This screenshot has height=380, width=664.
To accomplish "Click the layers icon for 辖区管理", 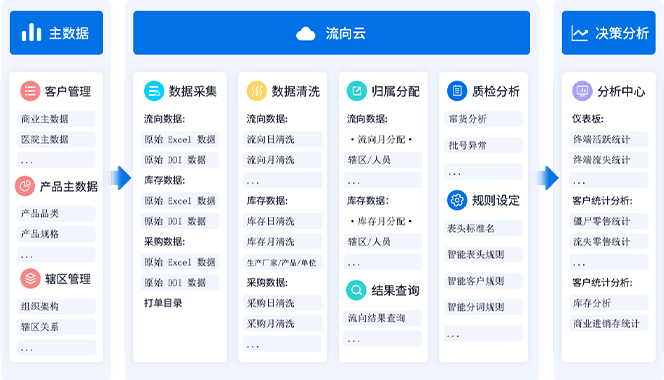I will point(30,279).
